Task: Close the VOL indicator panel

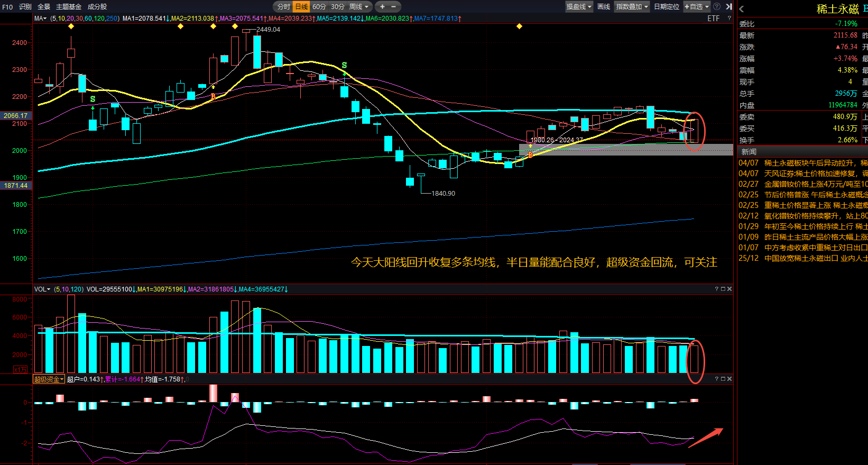Action: pyautogui.click(x=730, y=289)
